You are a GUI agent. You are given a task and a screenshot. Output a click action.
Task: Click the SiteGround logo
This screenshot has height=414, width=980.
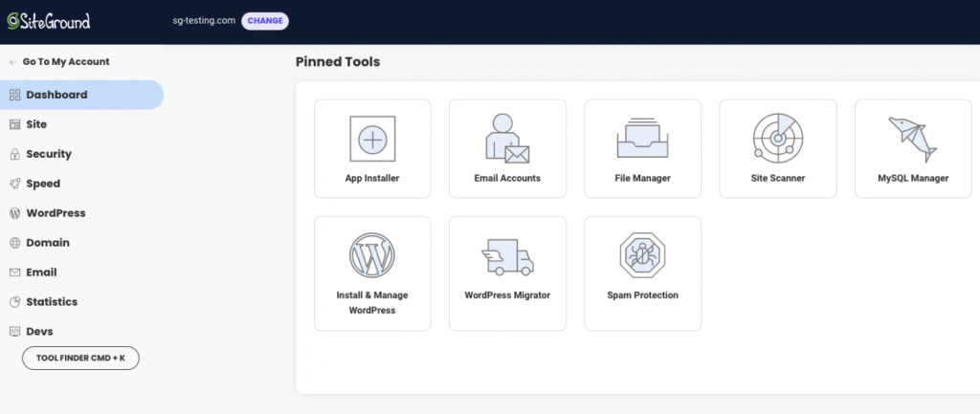[49, 21]
